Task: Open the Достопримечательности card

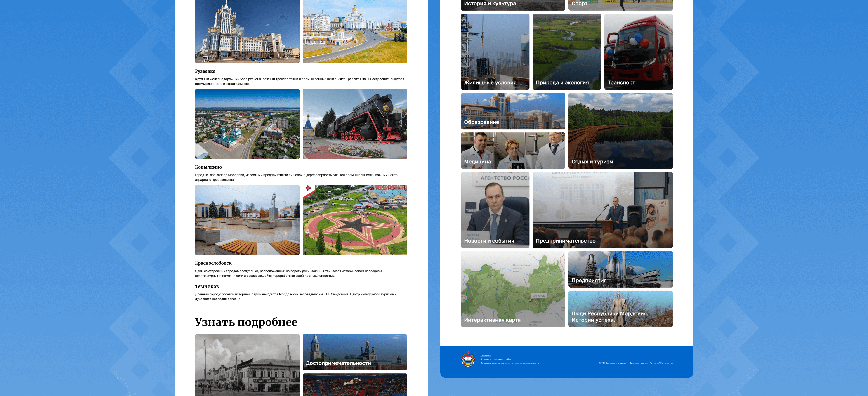Action: click(x=354, y=352)
